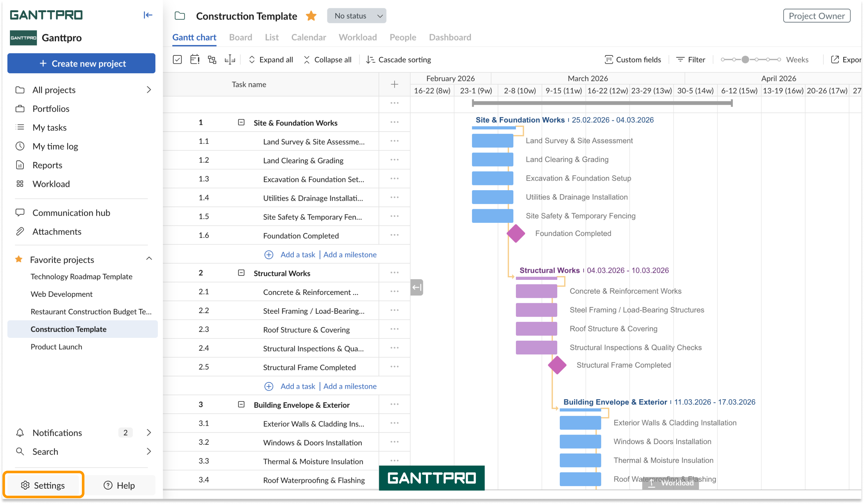864x504 pixels.
Task: Collapse the Building Envelope & Exterior group
Action: (x=241, y=404)
